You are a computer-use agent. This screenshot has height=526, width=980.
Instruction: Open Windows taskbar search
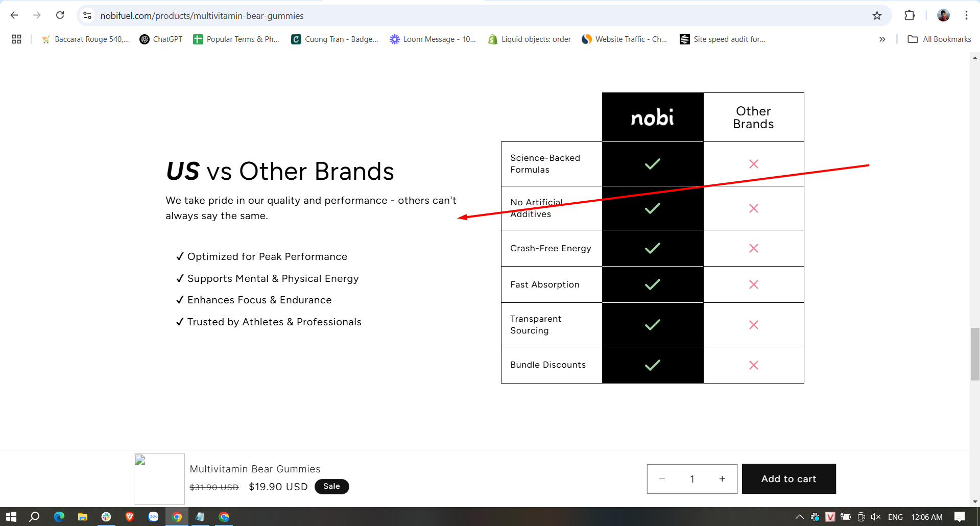34,517
